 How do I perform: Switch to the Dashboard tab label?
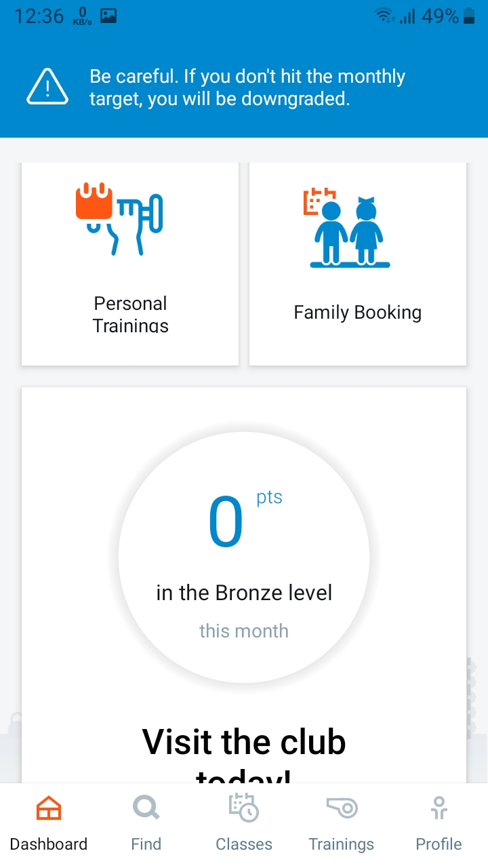[x=49, y=844]
